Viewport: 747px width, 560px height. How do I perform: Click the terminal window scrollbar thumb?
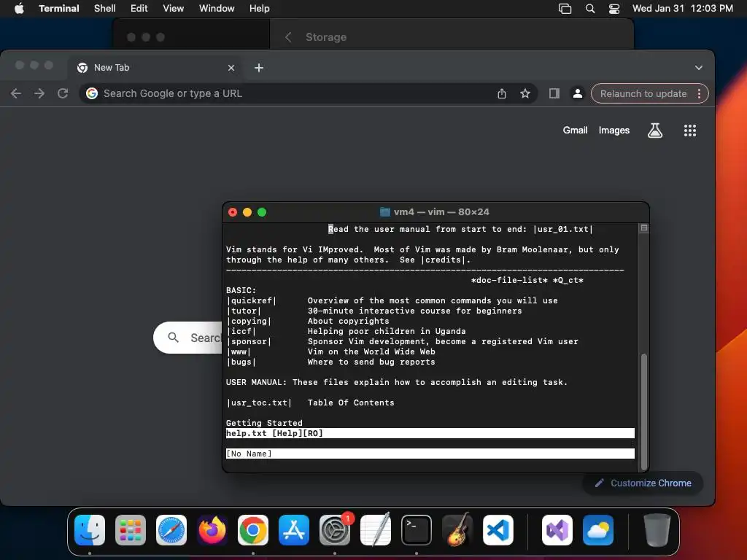644,412
